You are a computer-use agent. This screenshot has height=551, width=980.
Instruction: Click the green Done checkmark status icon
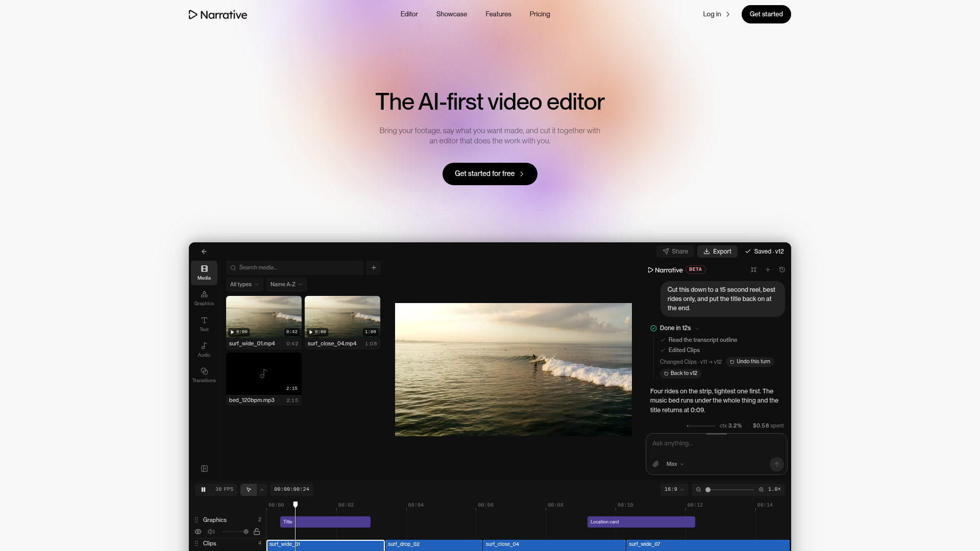653,329
